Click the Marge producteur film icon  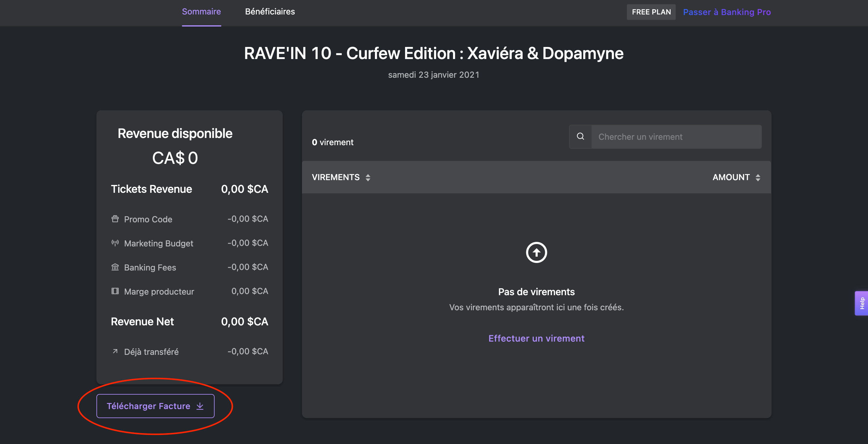pyautogui.click(x=115, y=291)
